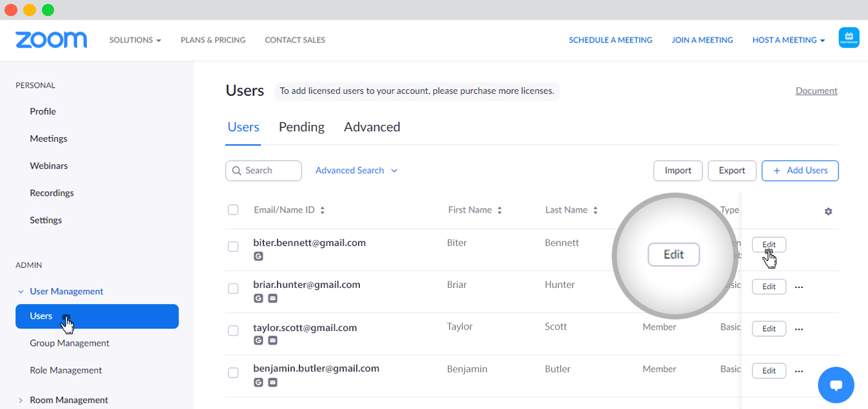Click Schedule a Meeting link
Image resolution: width=868 pixels, height=409 pixels.
point(610,40)
